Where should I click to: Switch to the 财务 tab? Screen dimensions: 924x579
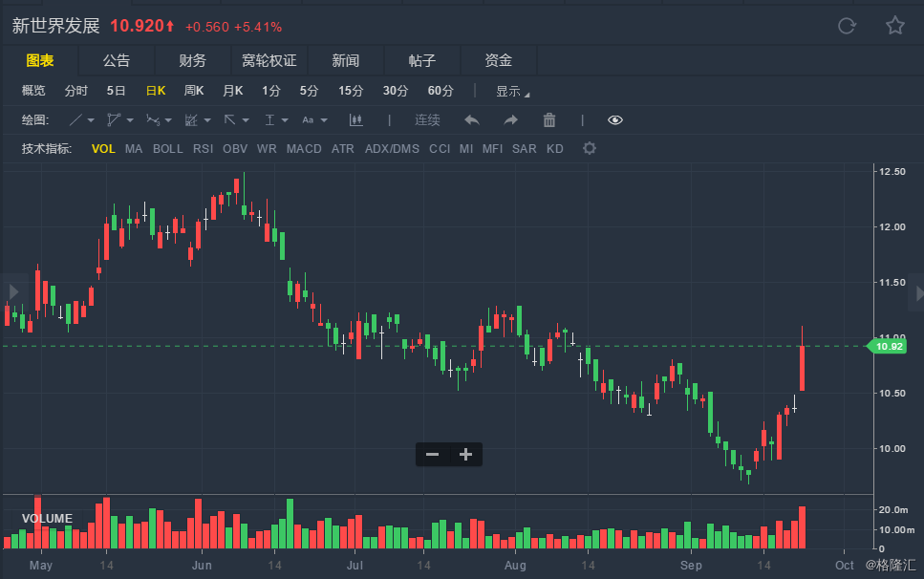(193, 60)
